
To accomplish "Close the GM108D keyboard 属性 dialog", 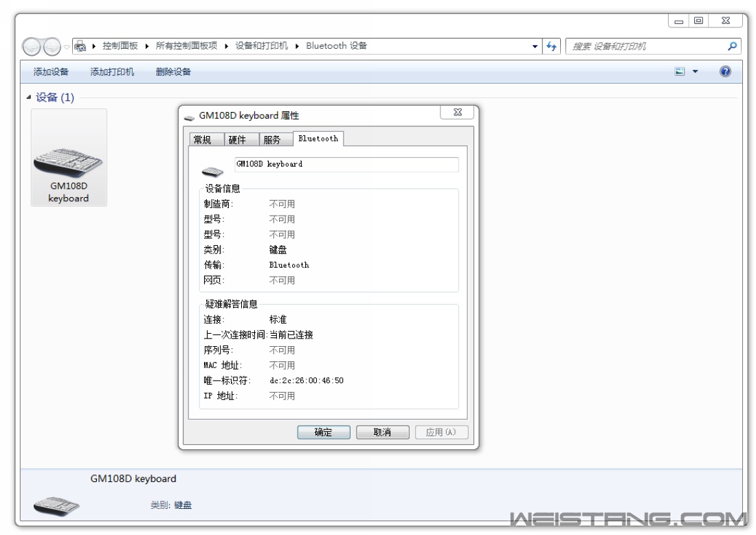I will tap(458, 113).
